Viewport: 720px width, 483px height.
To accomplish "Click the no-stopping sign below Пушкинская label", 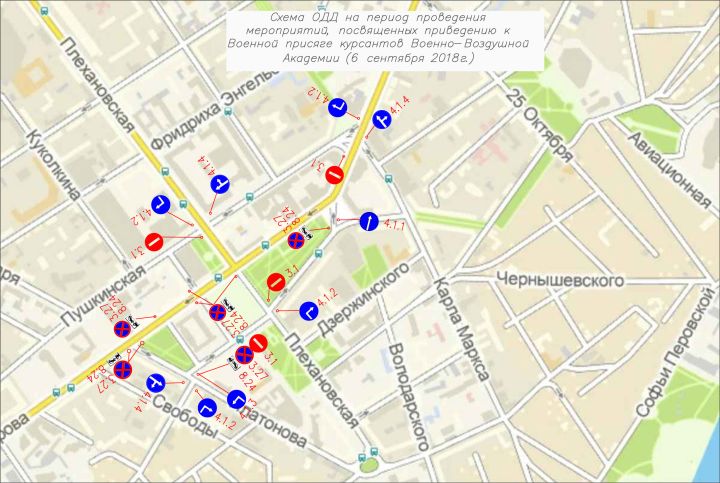I will 121,327.
